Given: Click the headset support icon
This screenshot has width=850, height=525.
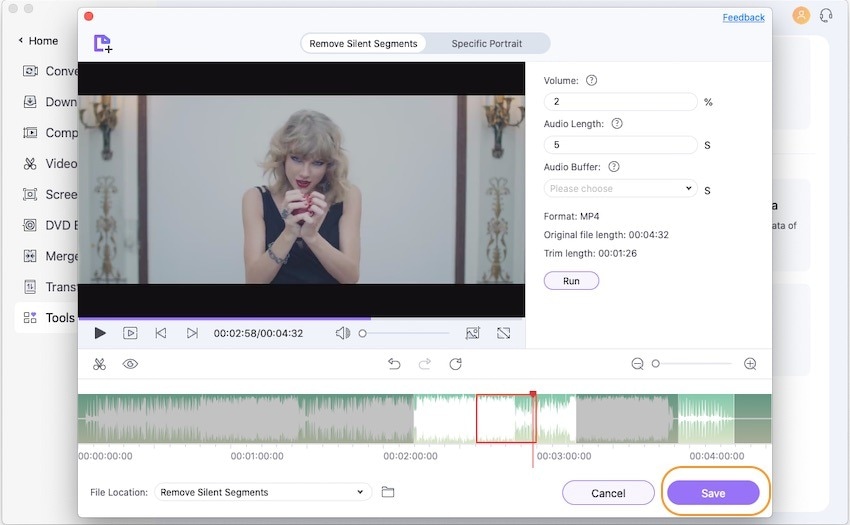Looking at the screenshot, I should (x=826, y=15).
